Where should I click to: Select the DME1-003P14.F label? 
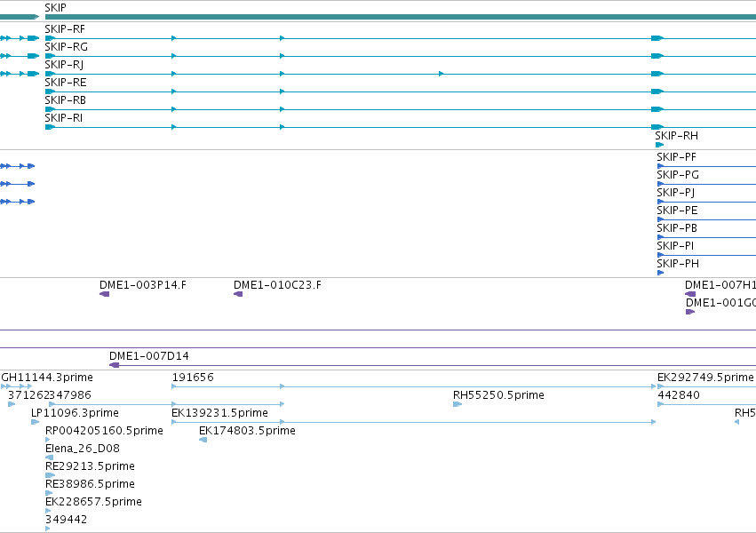pyautogui.click(x=143, y=285)
